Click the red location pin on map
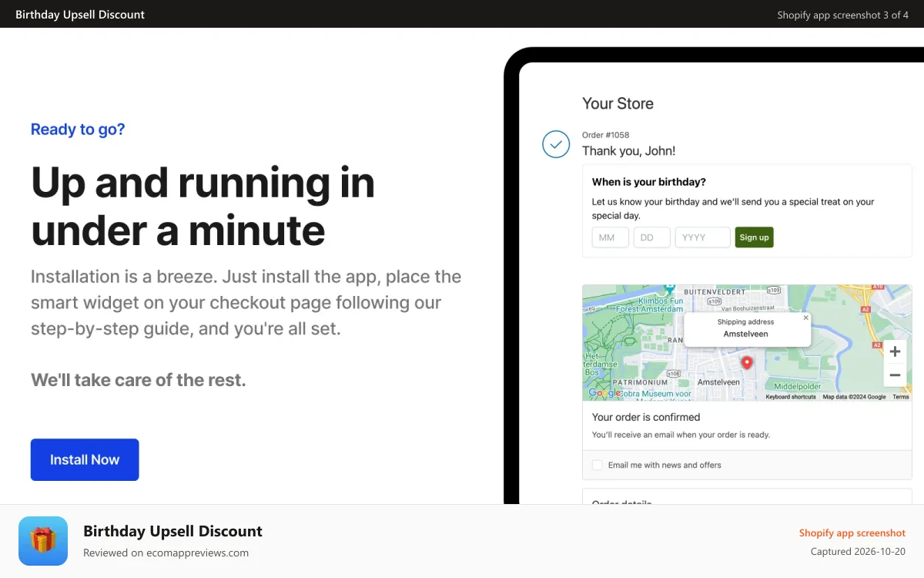Image resolution: width=924 pixels, height=578 pixels. 745,363
